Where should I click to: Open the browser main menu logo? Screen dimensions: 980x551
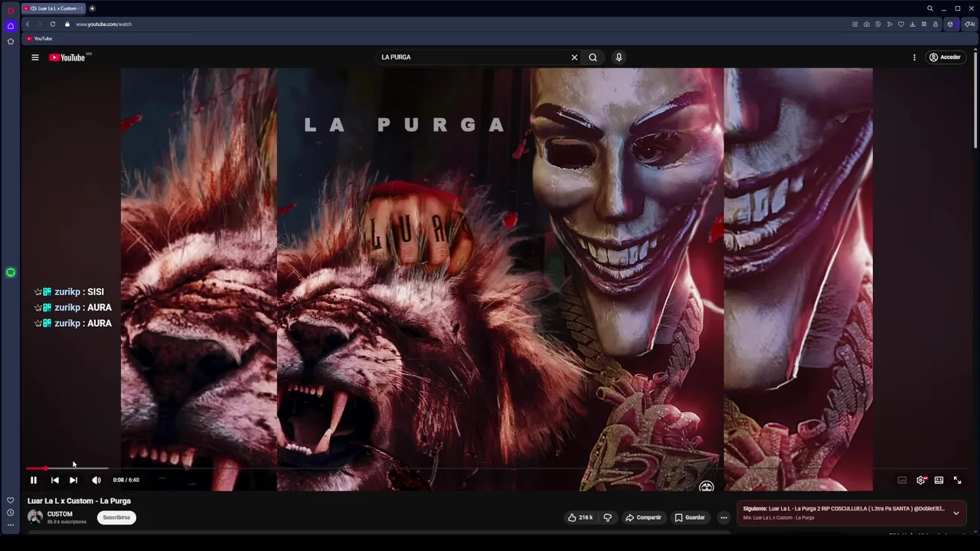[x=11, y=10]
